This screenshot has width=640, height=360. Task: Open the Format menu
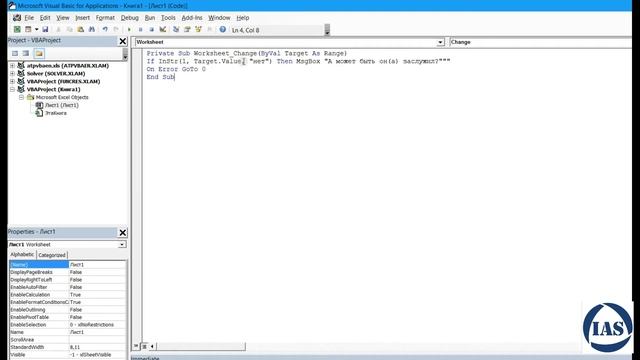tap(105, 18)
